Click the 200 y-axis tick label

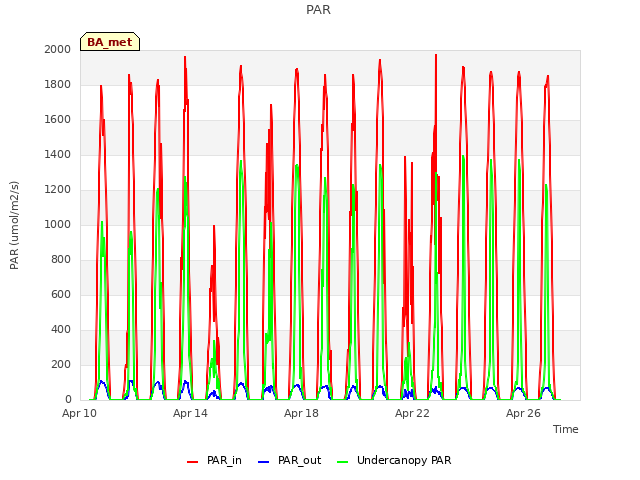pos(61,364)
